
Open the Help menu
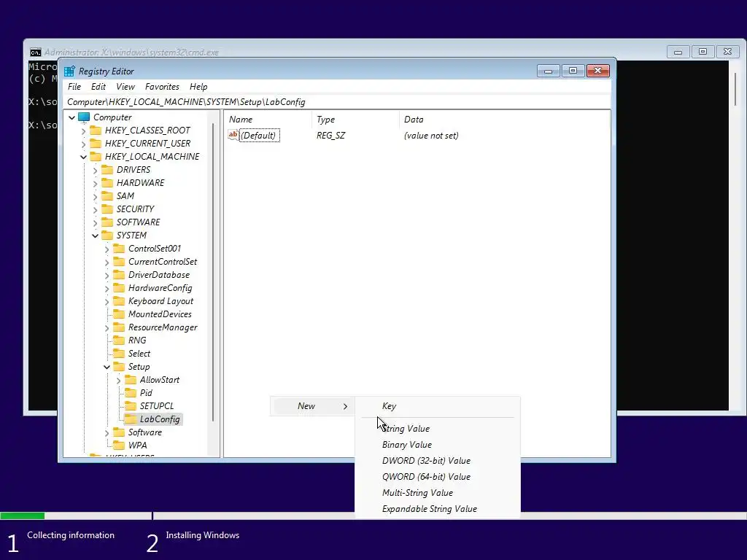[x=198, y=87]
